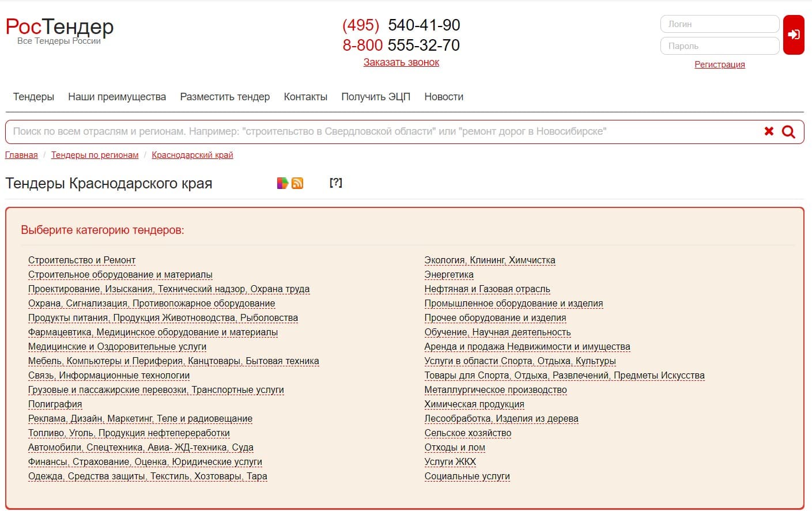Open the orange RSS feed icon
The height and width of the screenshot is (511, 812).
pos(297,183)
